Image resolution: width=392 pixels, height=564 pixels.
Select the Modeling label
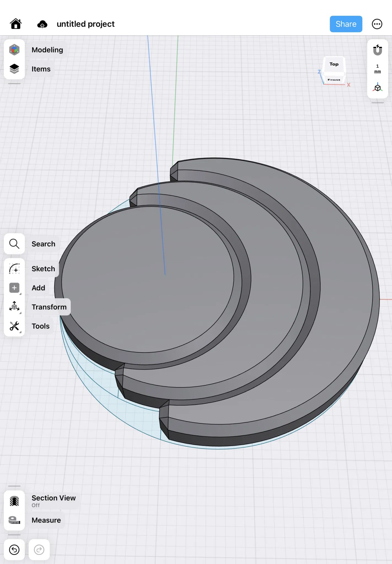[47, 50]
